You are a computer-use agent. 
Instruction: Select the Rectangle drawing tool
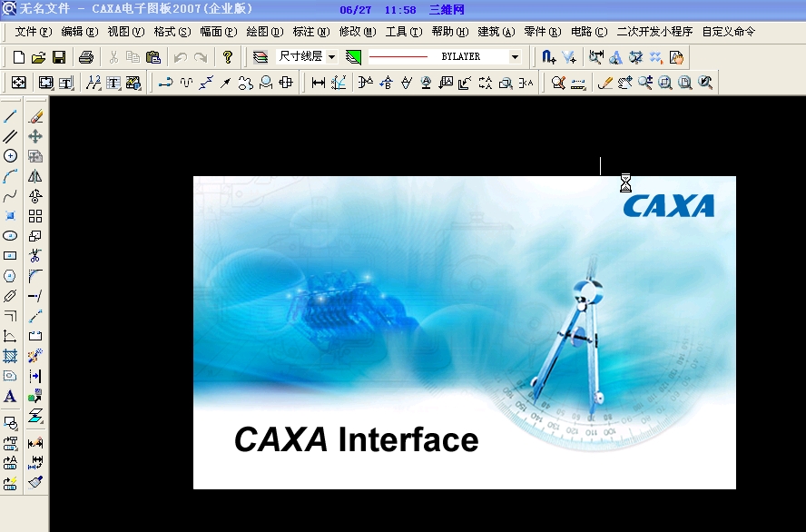[10, 255]
